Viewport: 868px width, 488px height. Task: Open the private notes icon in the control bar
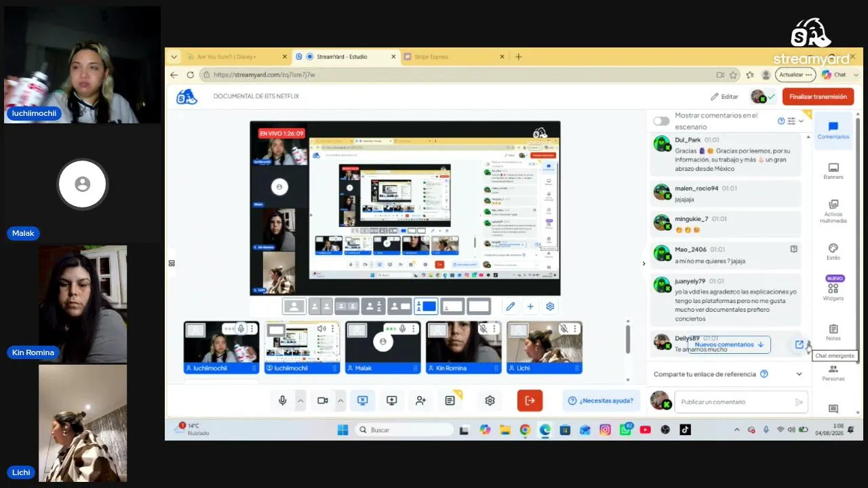click(x=450, y=401)
